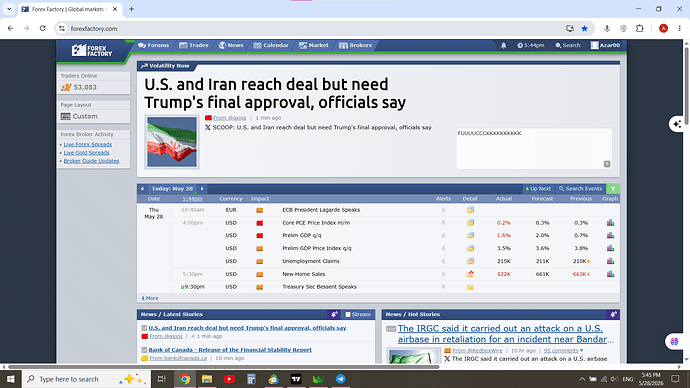
Task: Open the green calendar filter icon
Action: tap(613, 189)
